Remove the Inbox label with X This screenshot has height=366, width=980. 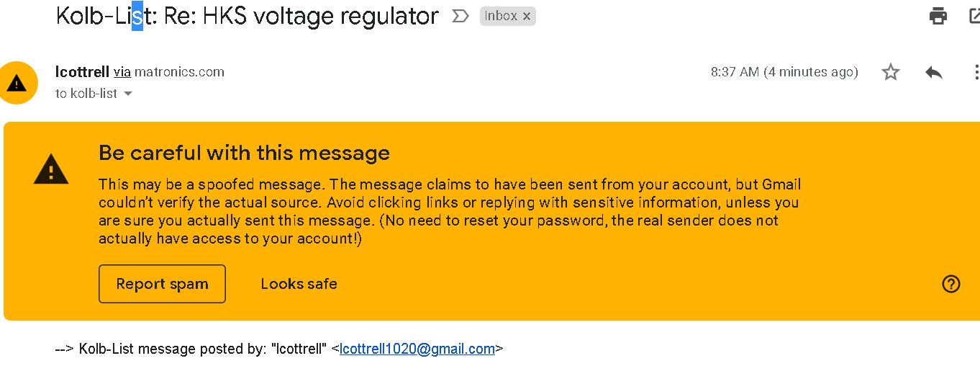(527, 16)
